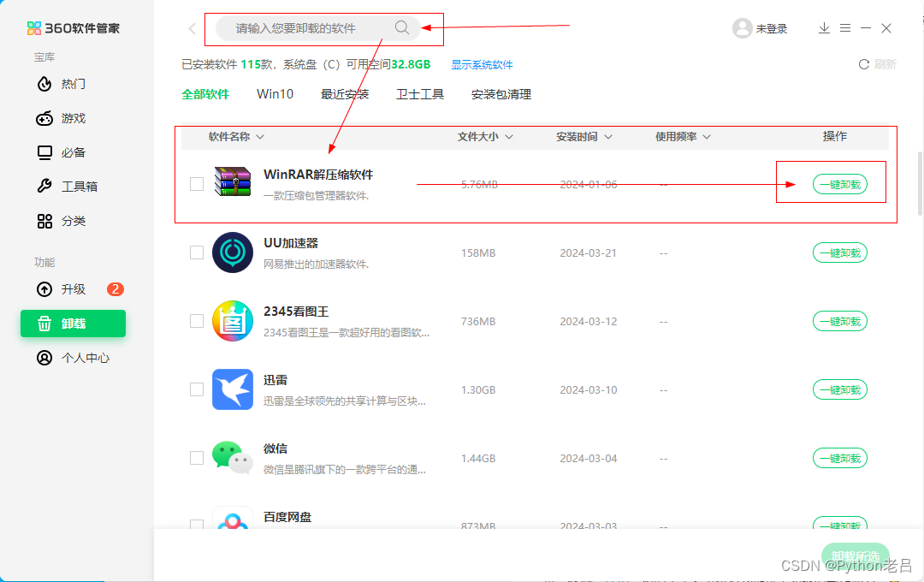Screen dimensions: 924x582
Task: Click the 2024-03-21 install date
Action: tap(588, 253)
